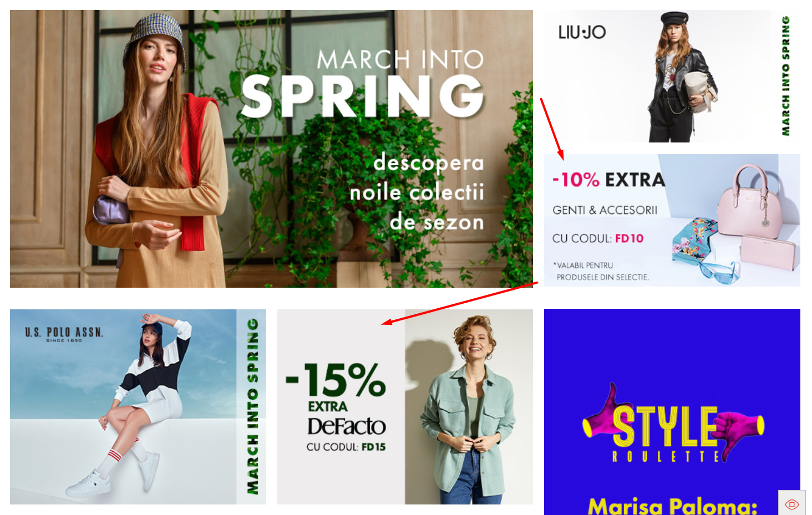
Task: Open the -10% EXTRA bags and accessories banner
Action: click(672, 220)
